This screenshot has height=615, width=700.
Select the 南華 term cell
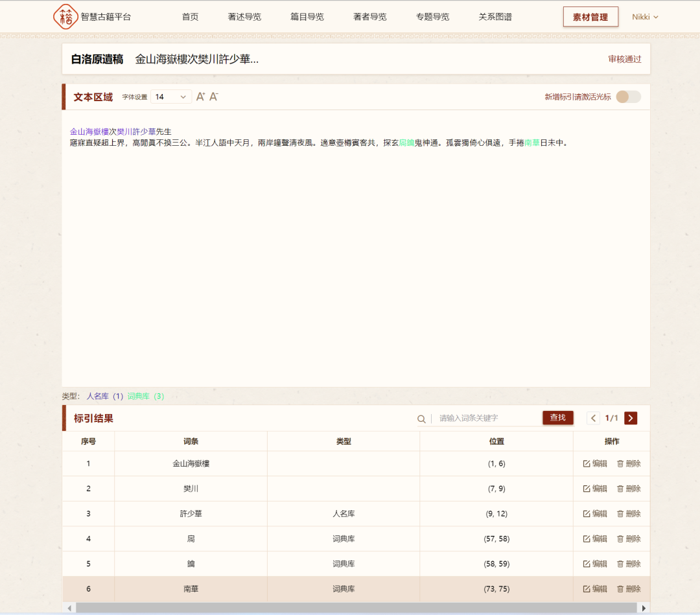(191, 588)
